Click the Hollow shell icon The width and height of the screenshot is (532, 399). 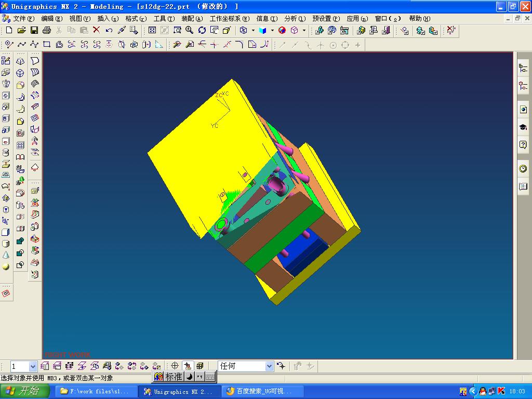pos(20,133)
